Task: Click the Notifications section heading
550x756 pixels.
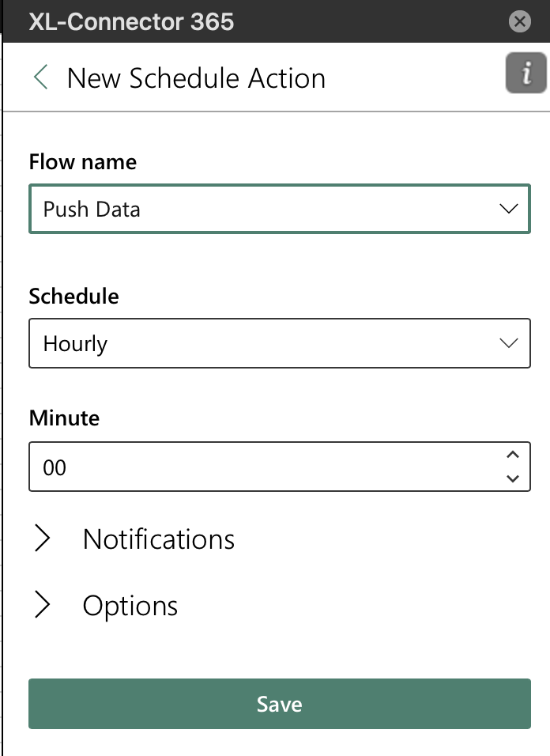Action: [159, 539]
